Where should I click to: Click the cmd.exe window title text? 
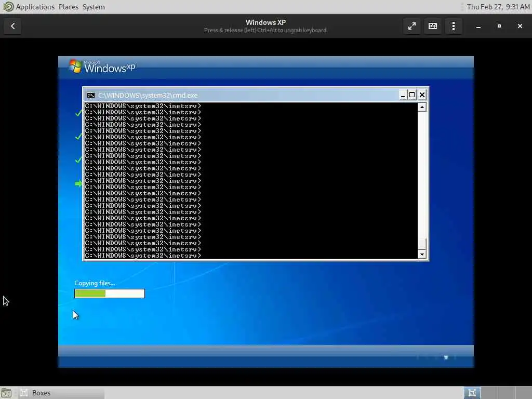pos(148,96)
